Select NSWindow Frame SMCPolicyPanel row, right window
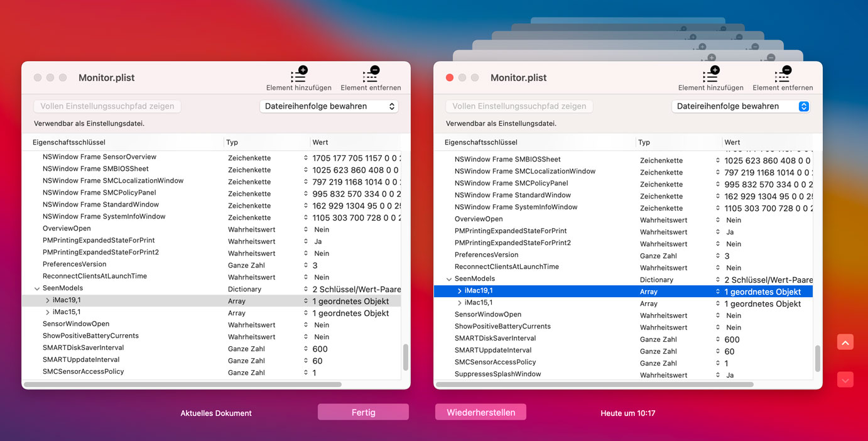This screenshot has height=441, width=868. click(x=624, y=183)
